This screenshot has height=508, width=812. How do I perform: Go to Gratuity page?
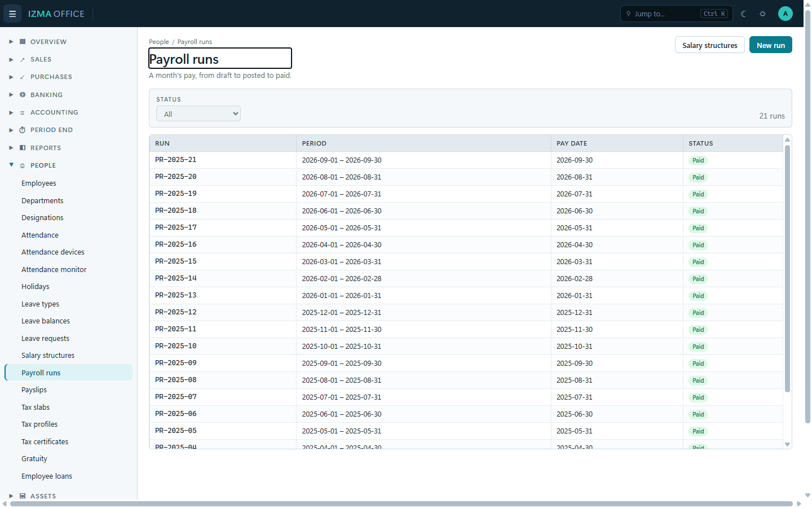pyautogui.click(x=68, y=459)
